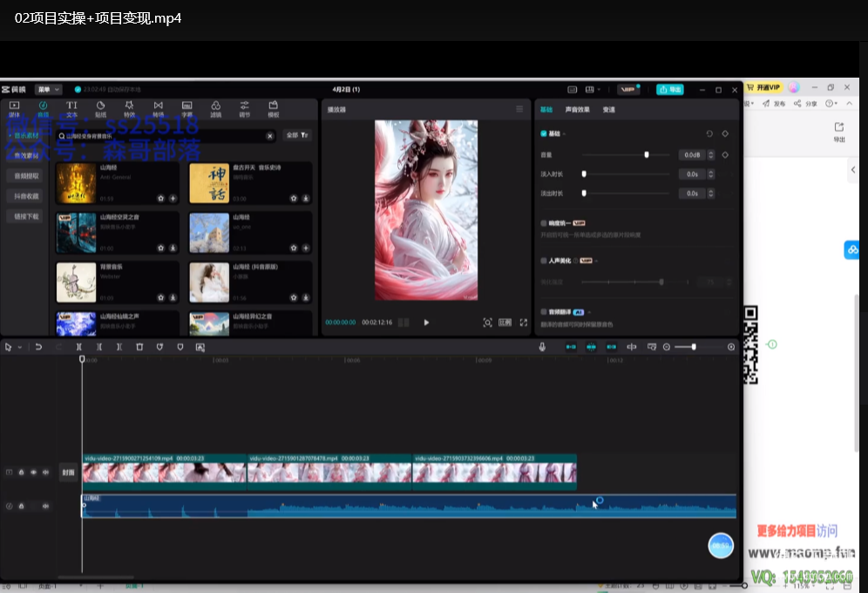Screen dimensions: 868x593
Task: Clear the music search field
Action: click(x=269, y=136)
